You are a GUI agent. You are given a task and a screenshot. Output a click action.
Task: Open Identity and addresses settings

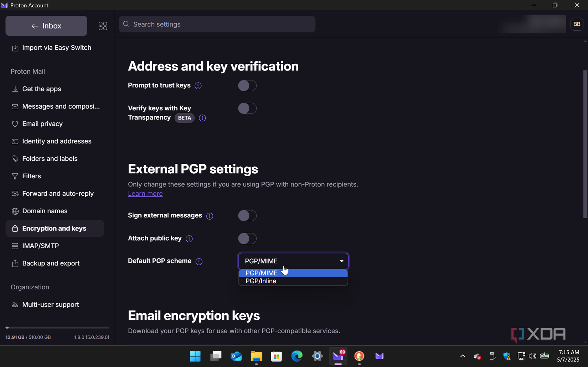57,141
